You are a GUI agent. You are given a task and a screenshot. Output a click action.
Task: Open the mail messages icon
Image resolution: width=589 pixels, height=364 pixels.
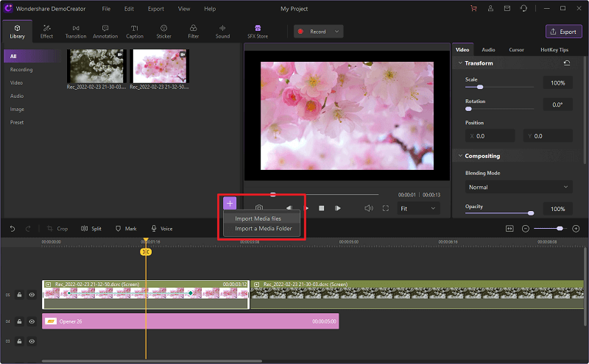click(507, 8)
